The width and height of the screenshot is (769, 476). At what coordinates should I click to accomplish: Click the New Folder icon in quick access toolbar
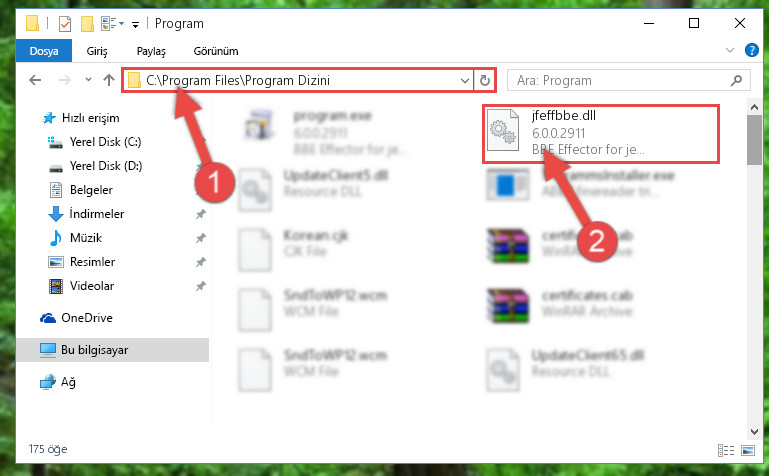click(87, 24)
